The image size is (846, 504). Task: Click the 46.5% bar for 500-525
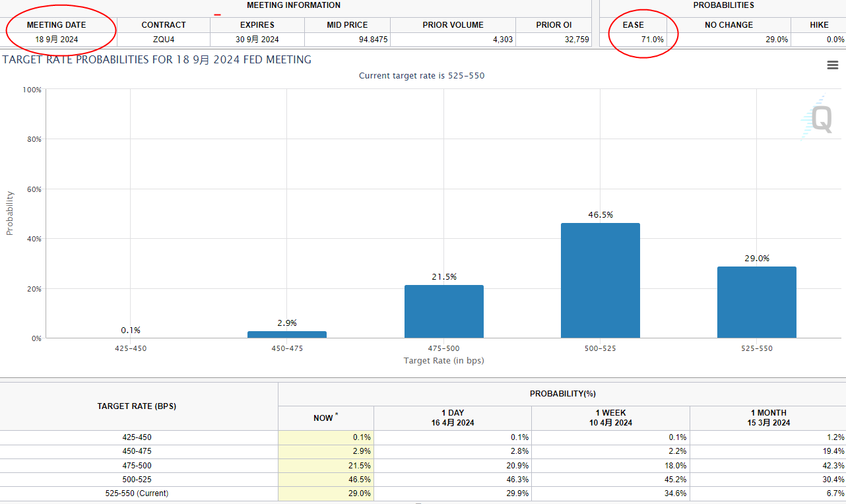click(x=600, y=280)
